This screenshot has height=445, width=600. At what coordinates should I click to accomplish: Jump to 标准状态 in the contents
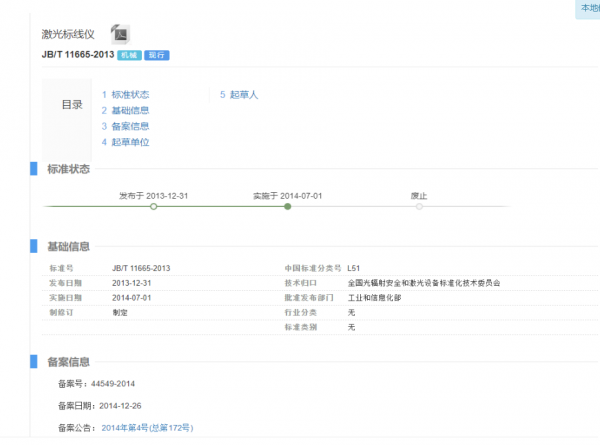pos(131,95)
